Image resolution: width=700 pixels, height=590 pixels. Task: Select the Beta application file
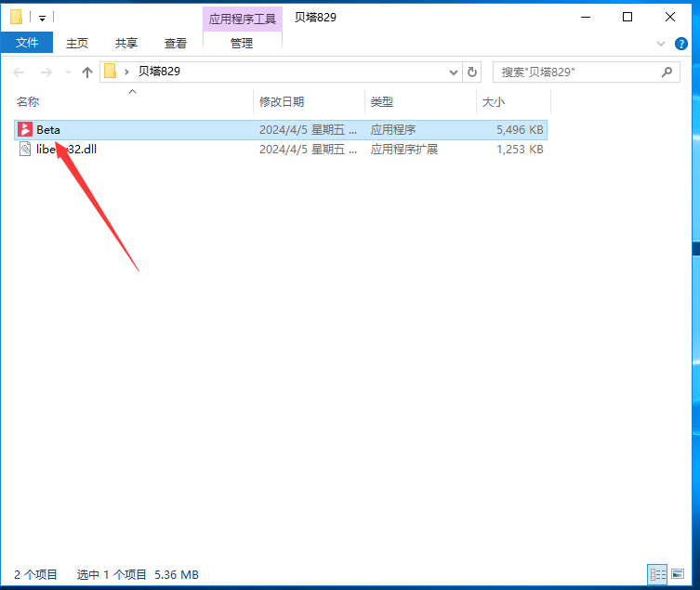coord(281,130)
